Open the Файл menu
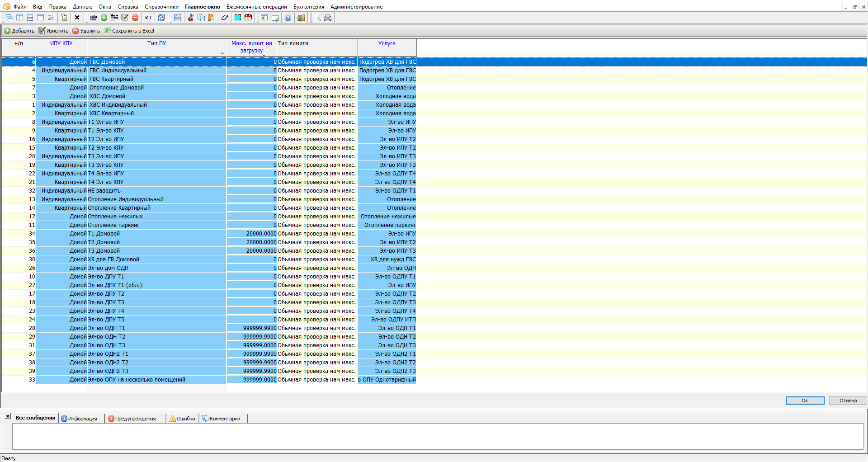This screenshot has width=868, height=462. [x=20, y=7]
